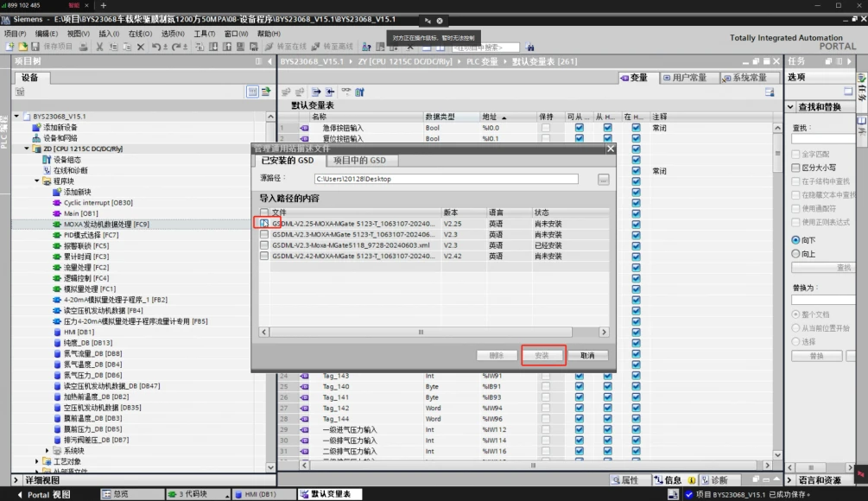Switch to 项目中的 GSD tab
The height and width of the screenshot is (501, 868).
click(360, 161)
